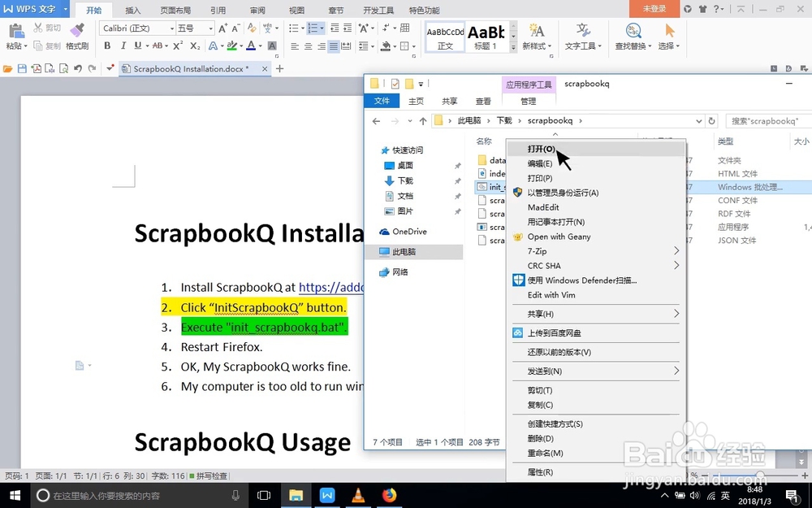Viewport: 812px width, 508px height.
Task: Click the 查找替换 find replace icon
Action: tap(633, 30)
